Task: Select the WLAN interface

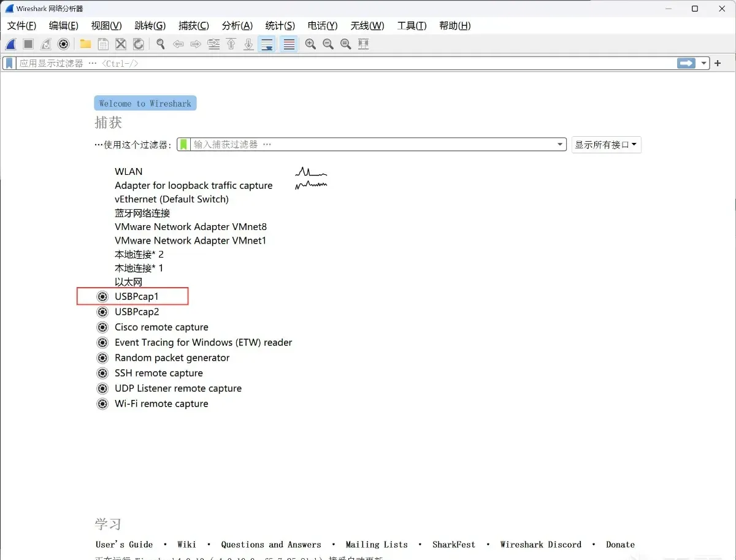Action: [x=128, y=172]
